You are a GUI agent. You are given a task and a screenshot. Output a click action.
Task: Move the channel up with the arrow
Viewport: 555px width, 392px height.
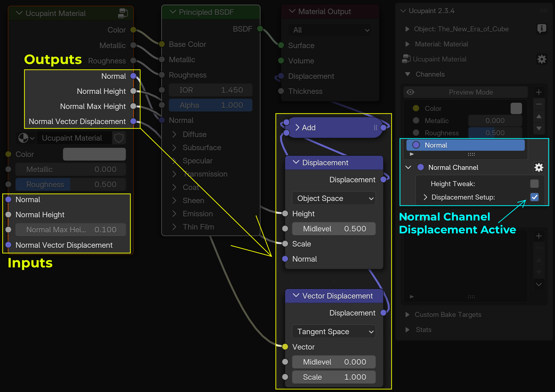tap(539, 116)
